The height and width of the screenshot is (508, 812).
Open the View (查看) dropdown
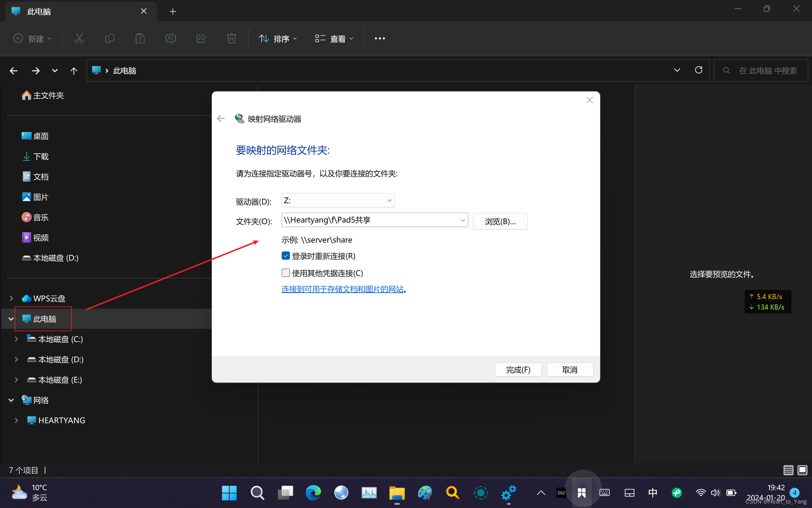(334, 39)
